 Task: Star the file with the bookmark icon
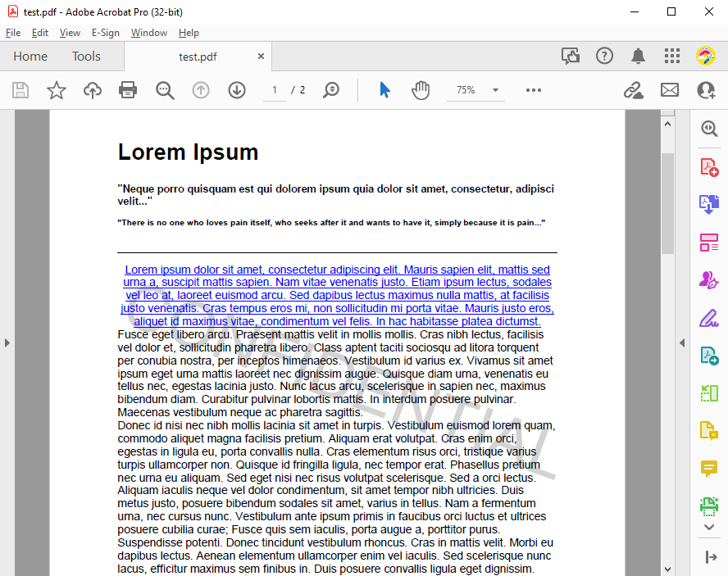pyautogui.click(x=57, y=90)
